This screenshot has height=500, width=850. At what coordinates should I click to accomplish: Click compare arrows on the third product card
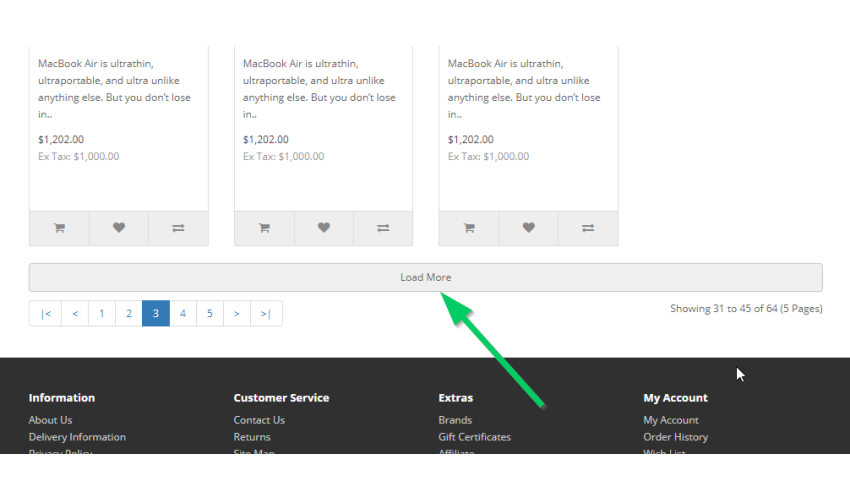pos(588,228)
